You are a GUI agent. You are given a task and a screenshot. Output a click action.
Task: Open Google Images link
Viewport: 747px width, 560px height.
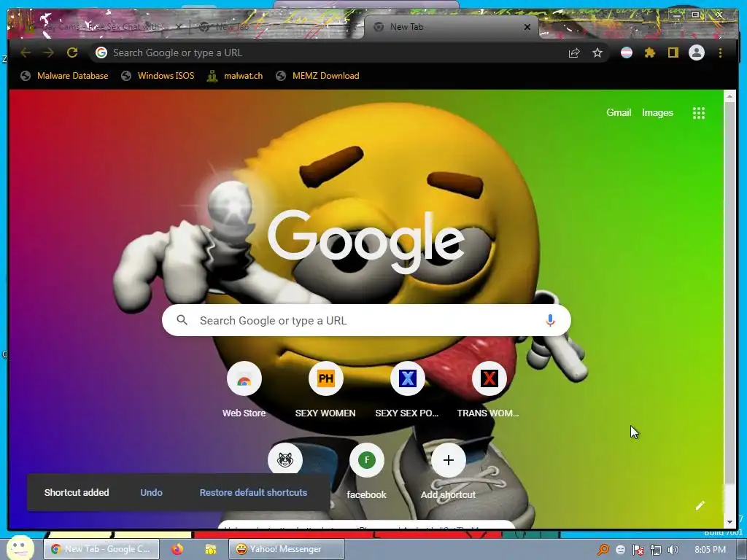pyautogui.click(x=657, y=113)
